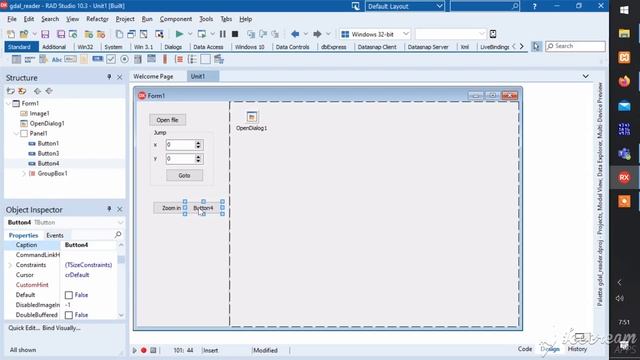
Task: Select the Additional palette tab
Action: (x=53, y=47)
